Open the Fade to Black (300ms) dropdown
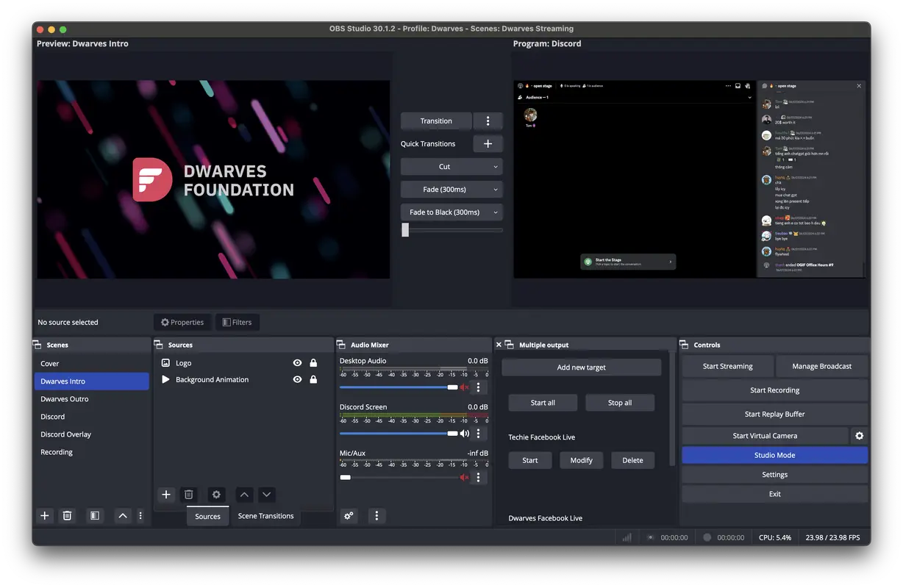 coord(451,212)
